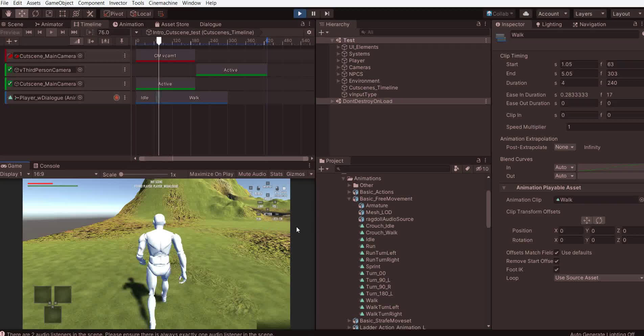Select the Hand tool in toolbar
Viewport: 644px width, 336px height.
[8, 14]
